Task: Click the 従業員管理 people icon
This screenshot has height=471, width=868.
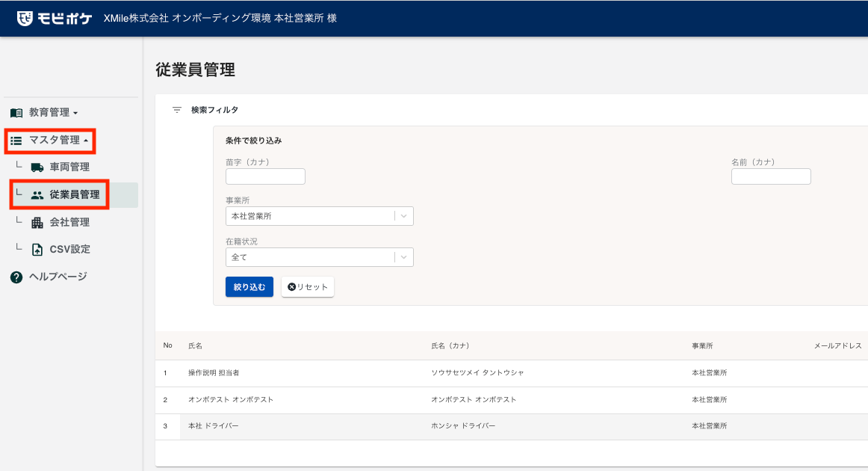Action: pyautogui.click(x=37, y=195)
